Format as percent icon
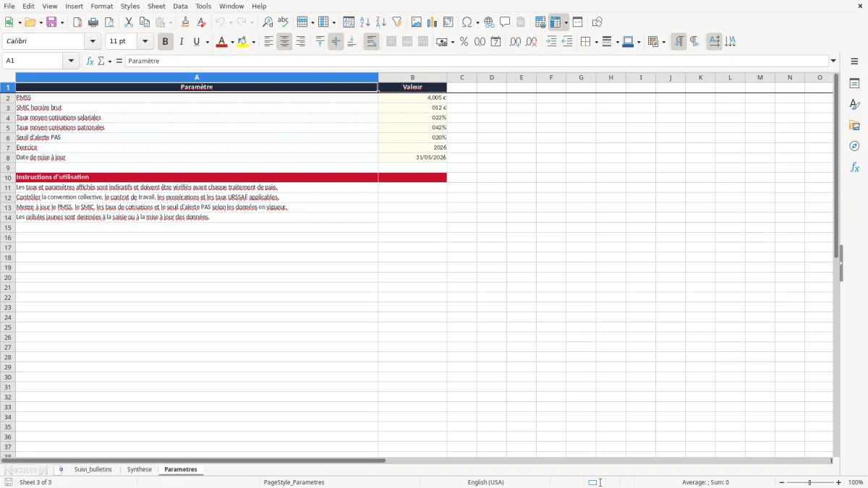Viewport: 868px width, 488px height. (464, 42)
